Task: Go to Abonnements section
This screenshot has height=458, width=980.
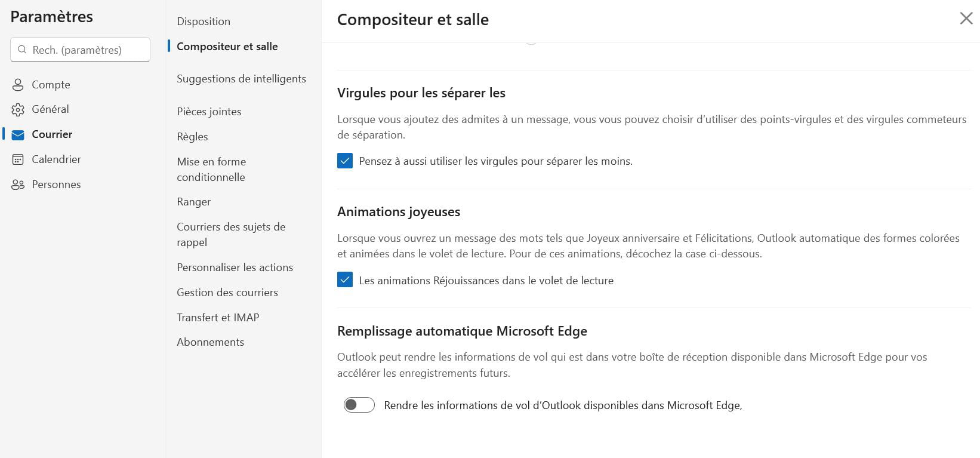Action: point(210,342)
